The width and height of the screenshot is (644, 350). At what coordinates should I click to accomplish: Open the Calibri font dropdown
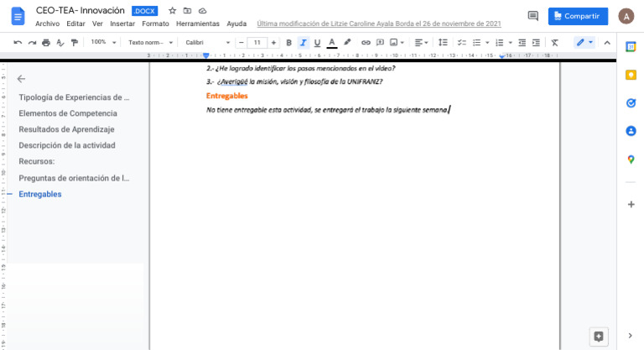tap(207, 42)
